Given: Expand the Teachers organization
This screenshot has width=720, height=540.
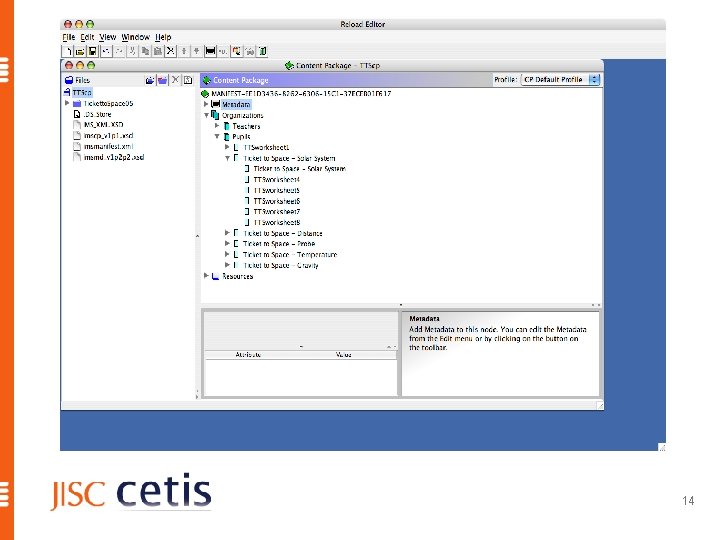Looking at the screenshot, I should [x=217, y=126].
